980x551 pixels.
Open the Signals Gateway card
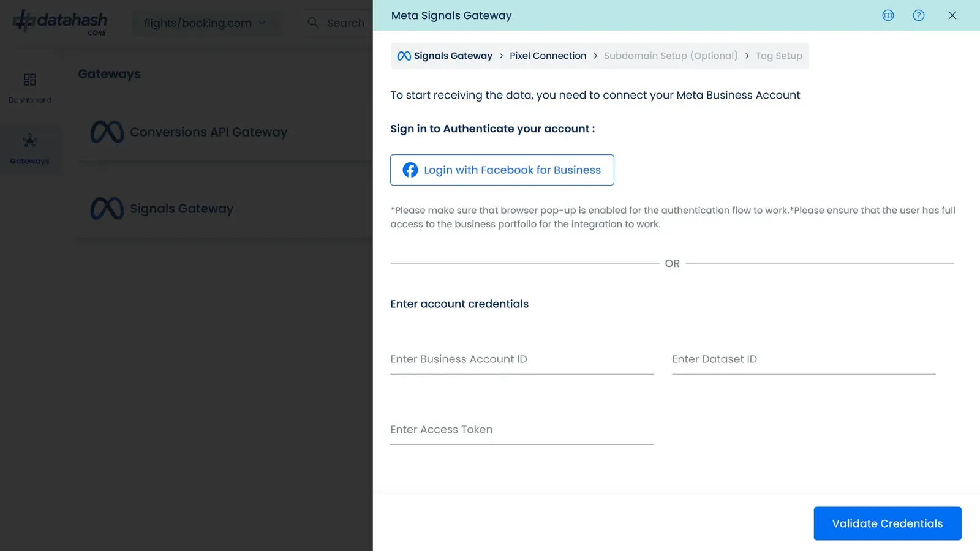click(x=225, y=209)
